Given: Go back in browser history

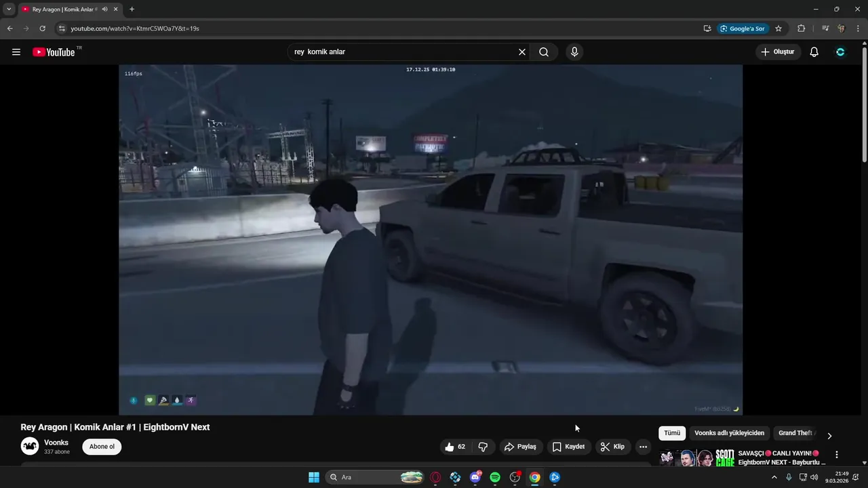Looking at the screenshot, I should tap(9, 28).
